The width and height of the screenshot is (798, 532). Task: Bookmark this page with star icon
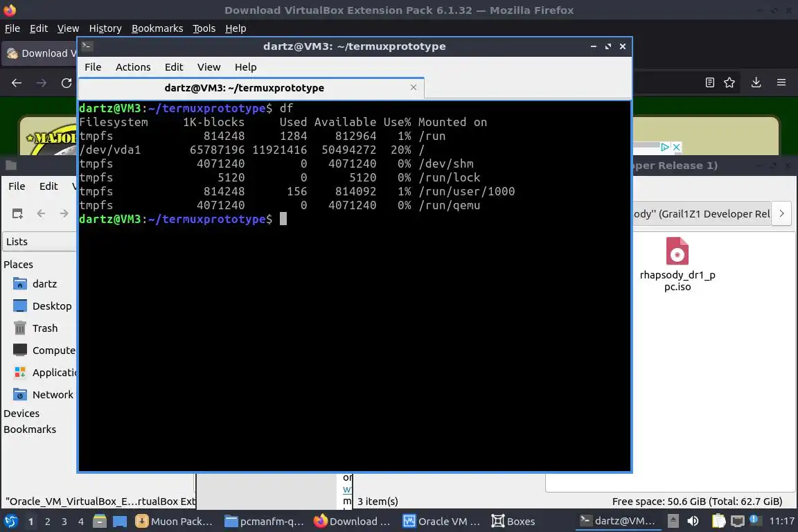coord(729,82)
